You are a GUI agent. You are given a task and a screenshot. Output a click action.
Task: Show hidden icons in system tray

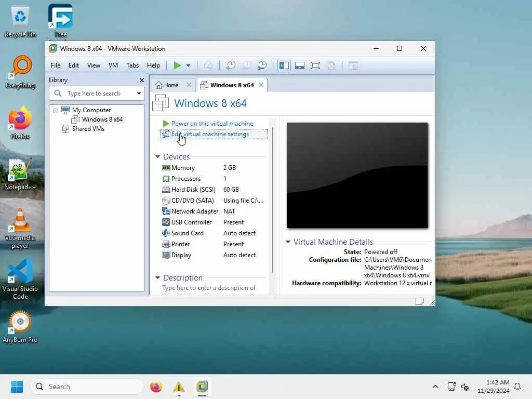click(x=435, y=387)
